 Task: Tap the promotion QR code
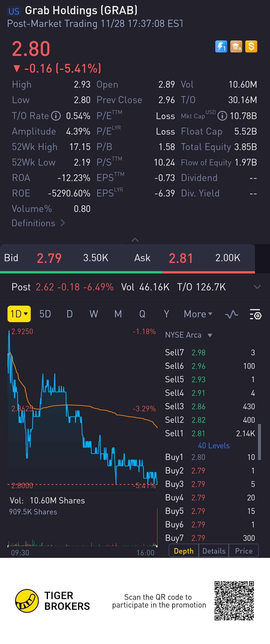point(234,601)
